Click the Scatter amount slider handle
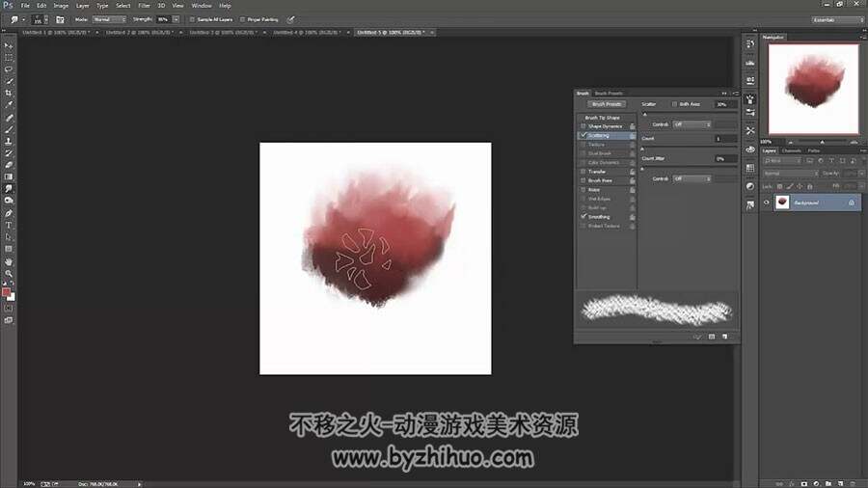Screen dimensions: 868x488 [x=645, y=114]
